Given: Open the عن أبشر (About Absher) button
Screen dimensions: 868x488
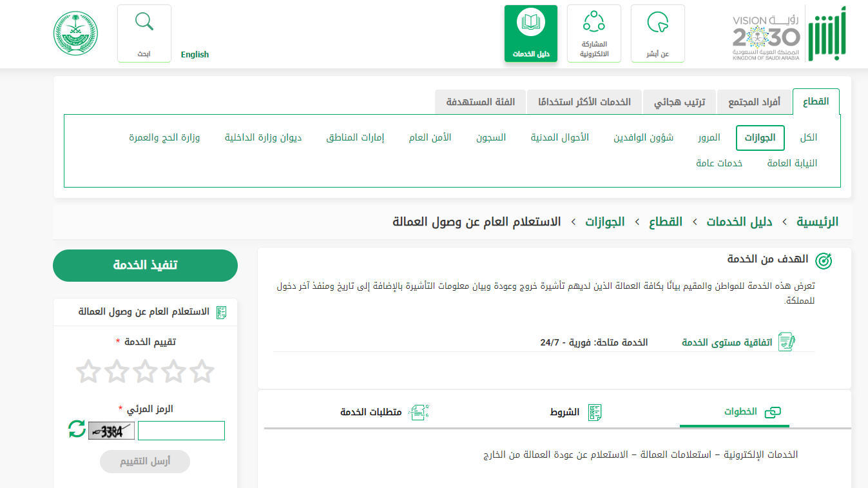Looking at the screenshot, I should coord(658,34).
